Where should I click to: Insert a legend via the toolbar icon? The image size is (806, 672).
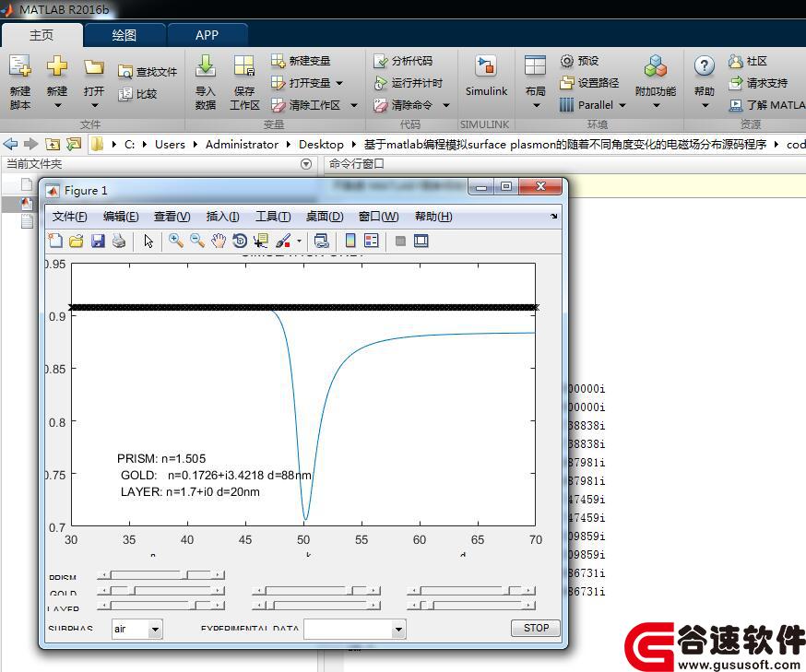(x=371, y=241)
